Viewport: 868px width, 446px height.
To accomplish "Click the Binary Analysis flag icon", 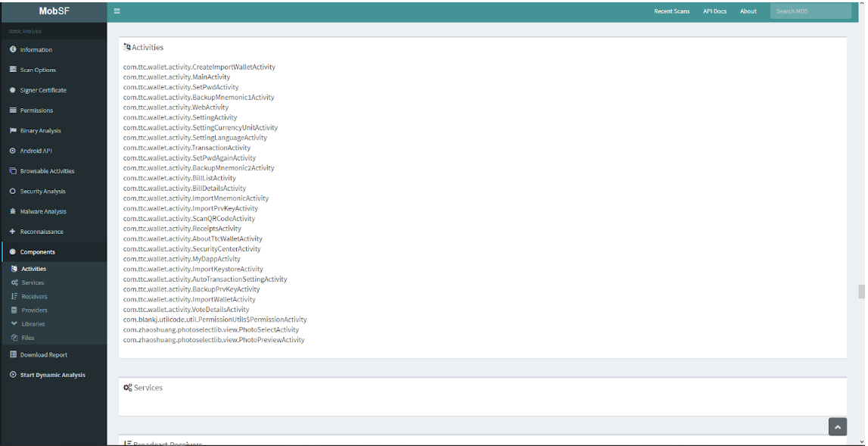I will 14,130.
